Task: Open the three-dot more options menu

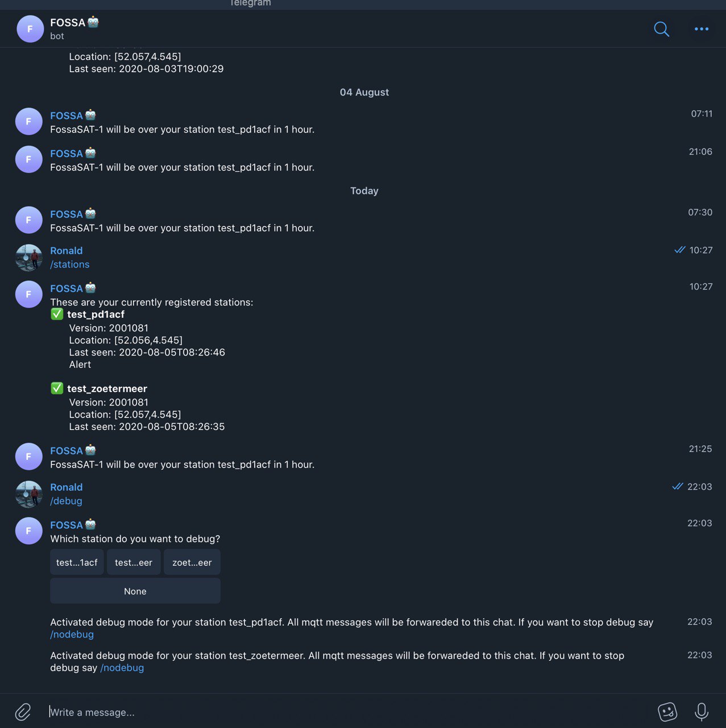Action: click(702, 29)
